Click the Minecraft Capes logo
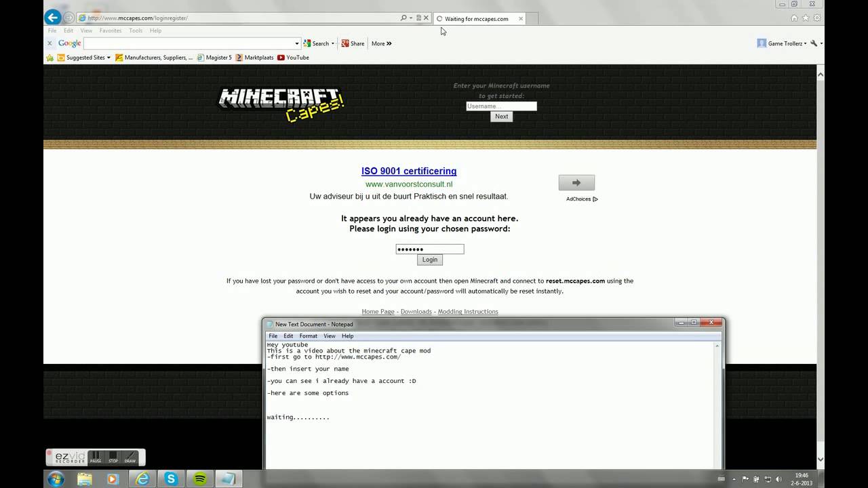Image resolution: width=868 pixels, height=488 pixels. point(280,104)
